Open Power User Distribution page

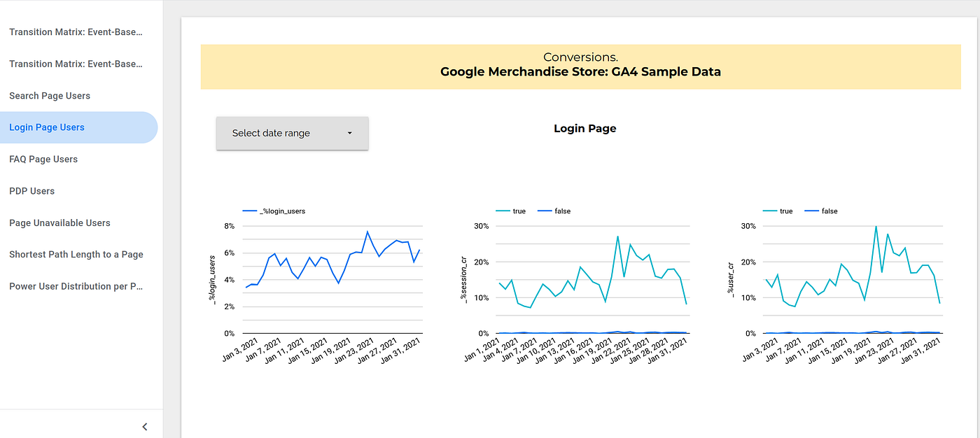76,287
